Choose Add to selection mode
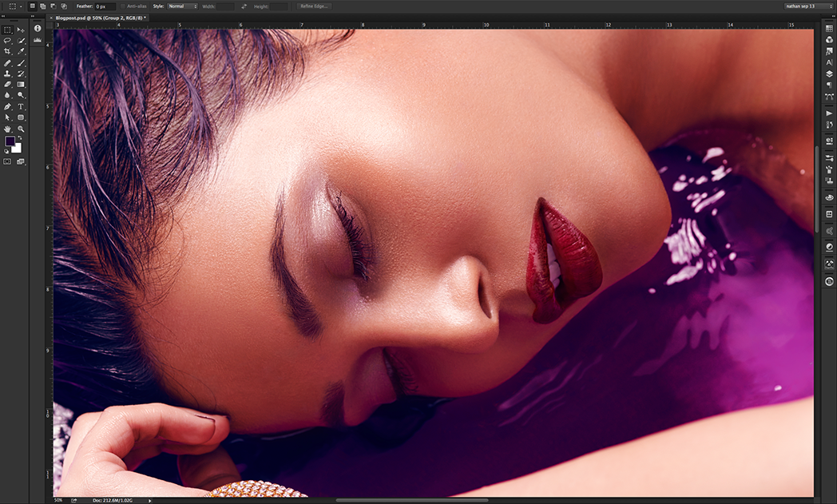The width and height of the screenshot is (837, 504). point(42,6)
